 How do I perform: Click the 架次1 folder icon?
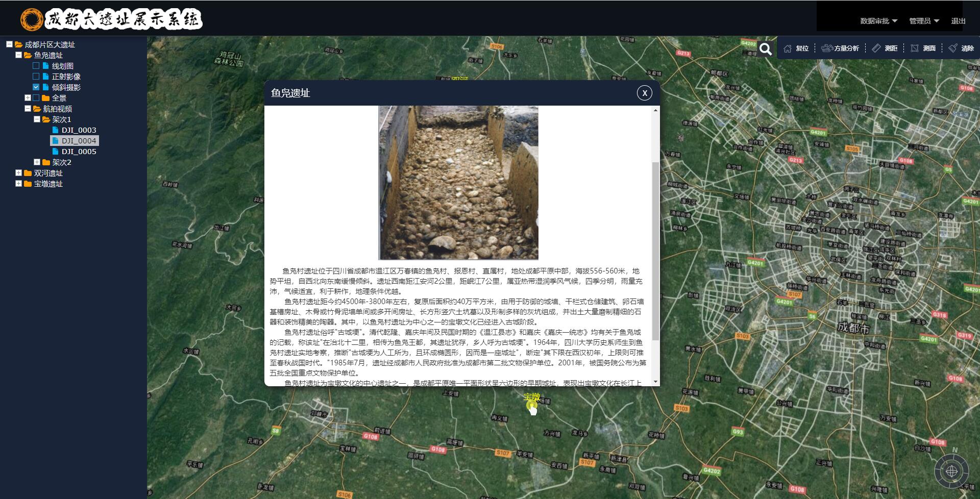(x=46, y=119)
